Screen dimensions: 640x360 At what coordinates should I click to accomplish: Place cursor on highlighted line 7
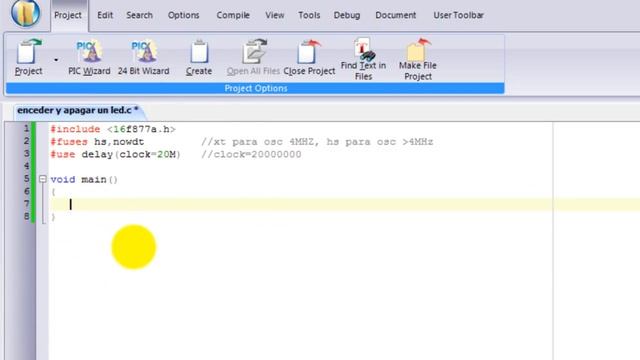click(345, 204)
